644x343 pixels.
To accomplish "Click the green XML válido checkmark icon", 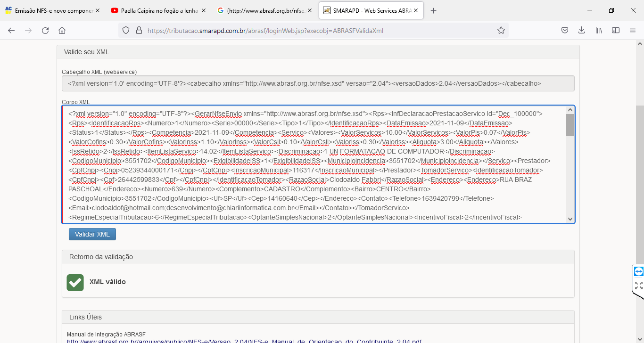I will (x=75, y=282).
